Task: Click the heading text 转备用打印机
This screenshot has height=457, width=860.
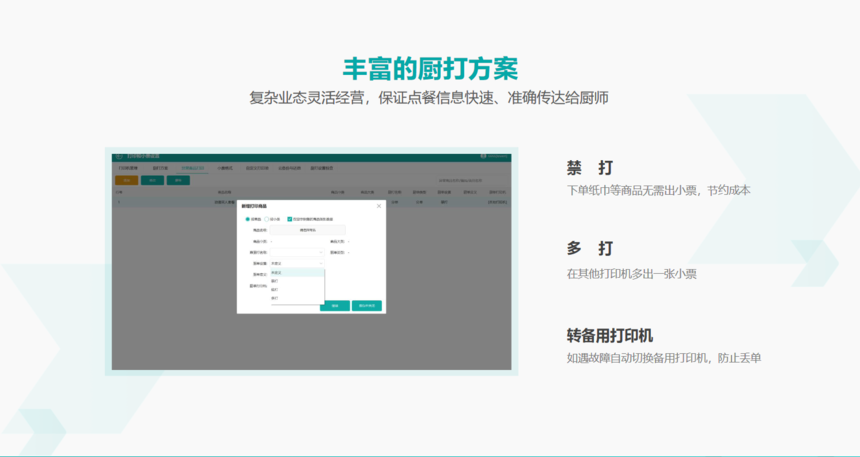Action: 610,335
